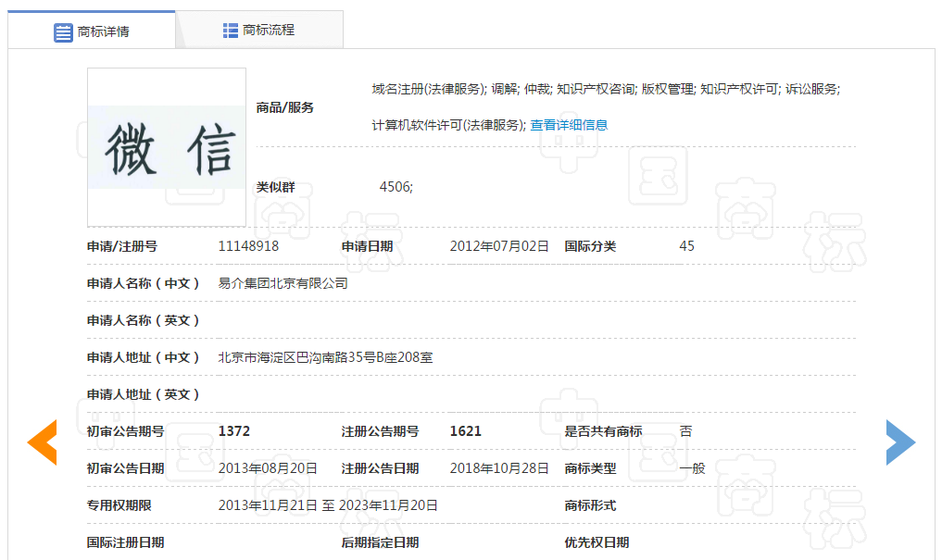Go to previous trademark with orange arrow
The width and height of the screenshot is (942, 560).
tap(42, 442)
